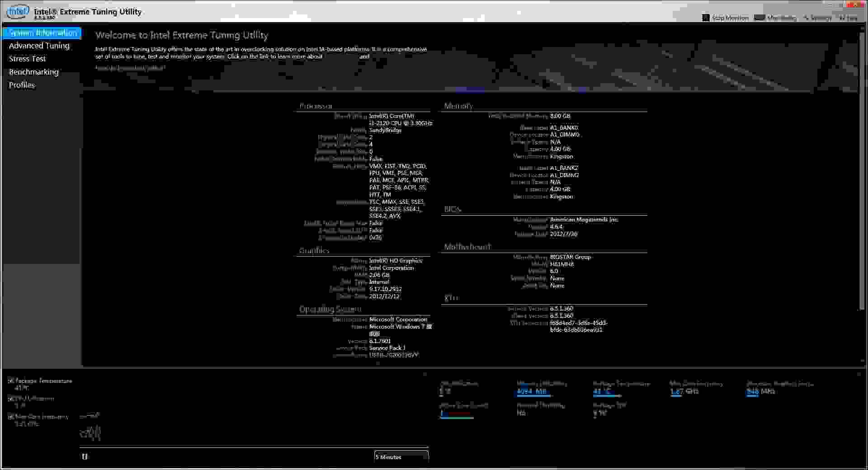Click the H61MHB motherboard model
The height and width of the screenshot is (470, 868).
pyautogui.click(x=561, y=264)
